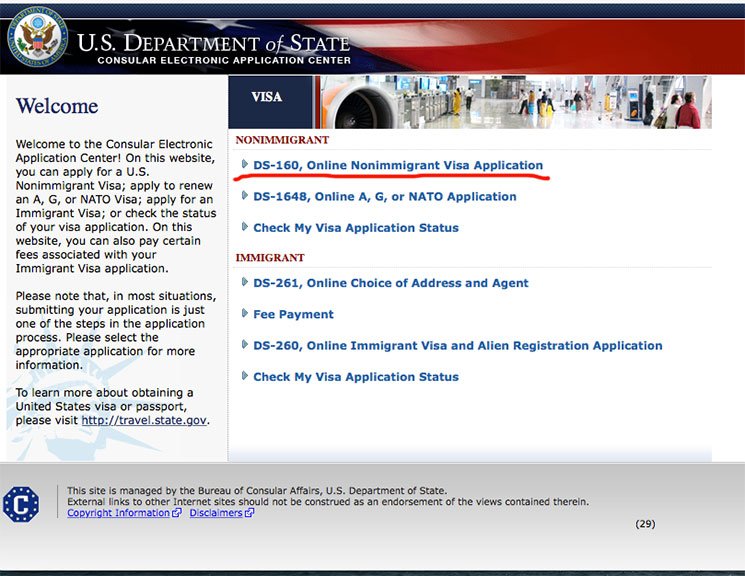The image size is (745, 576).
Task: Click the Department of State eagle seal
Action: click(x=39, y=38)
